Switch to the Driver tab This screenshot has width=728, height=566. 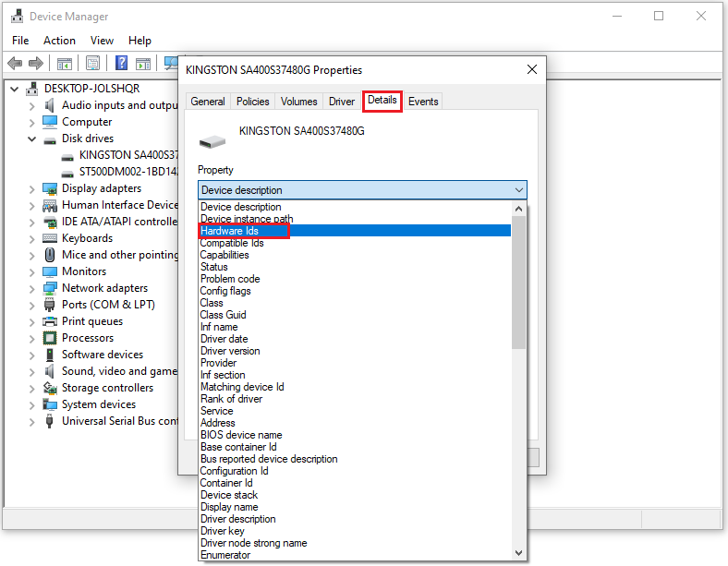coord(342,102)
